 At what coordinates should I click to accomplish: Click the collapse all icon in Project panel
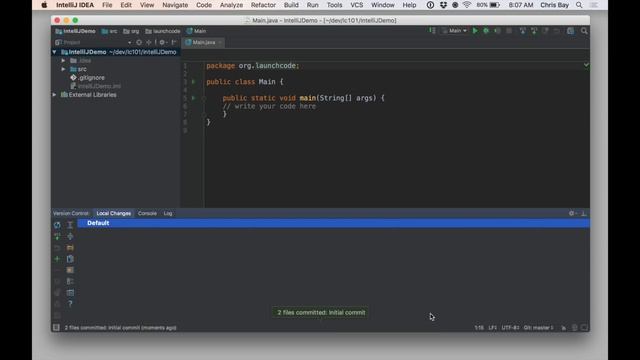(x=149, y=42)
